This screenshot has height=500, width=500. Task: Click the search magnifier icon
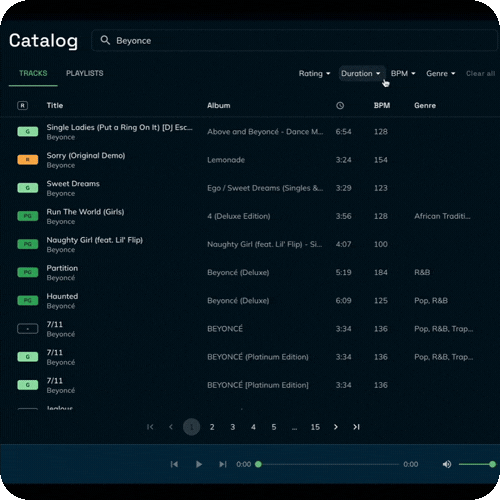(105, 40)
